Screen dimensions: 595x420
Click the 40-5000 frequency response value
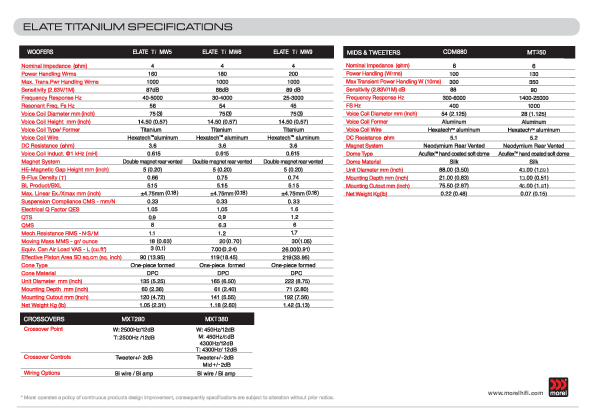click(153, 98)
